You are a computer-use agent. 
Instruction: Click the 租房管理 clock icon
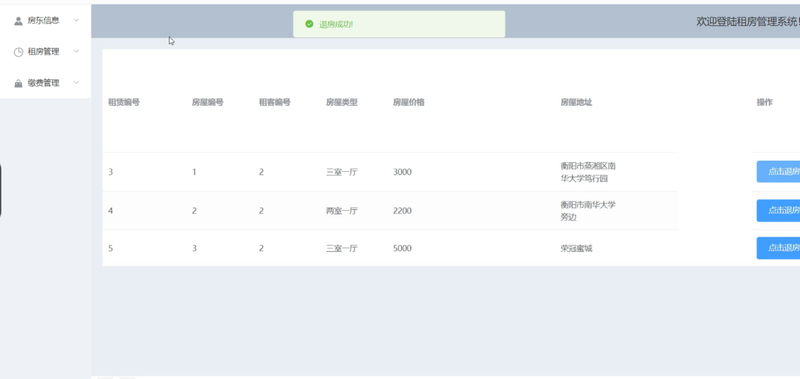(x=18, y=52)
